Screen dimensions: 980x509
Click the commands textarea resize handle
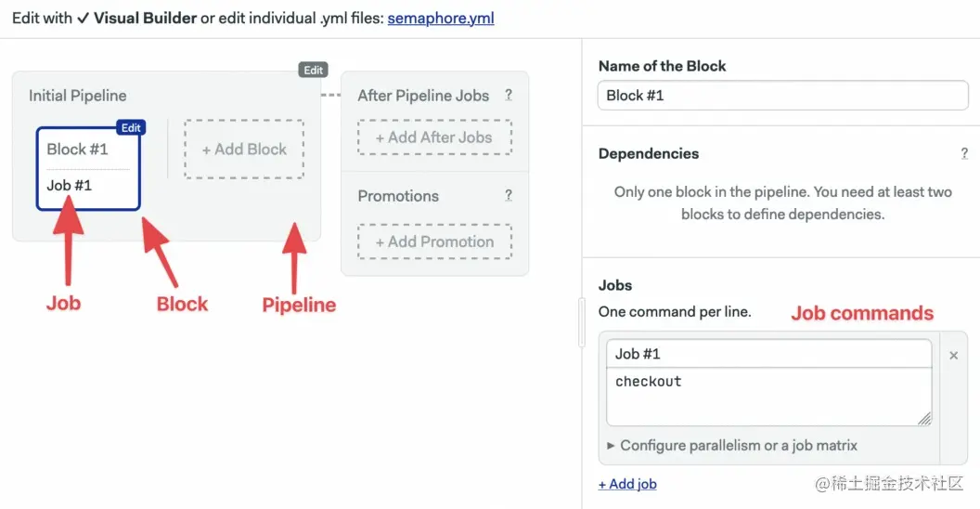[925, 419]
